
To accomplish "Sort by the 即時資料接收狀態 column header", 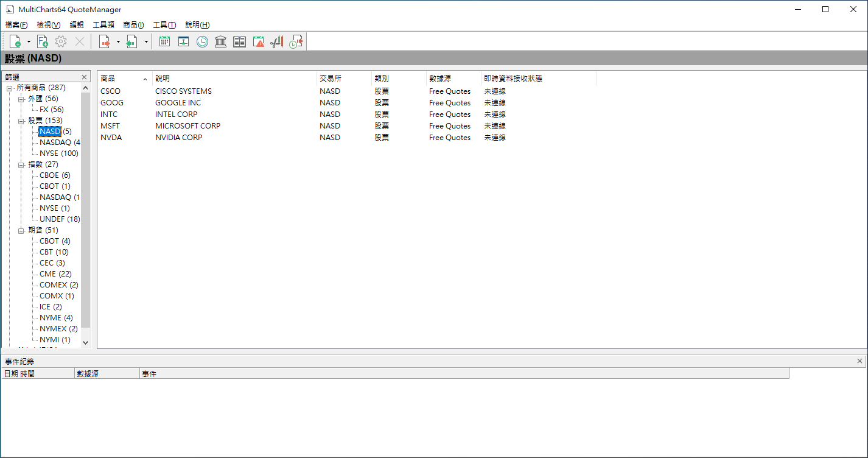I will pyautogui.click(x=539, y=79).
